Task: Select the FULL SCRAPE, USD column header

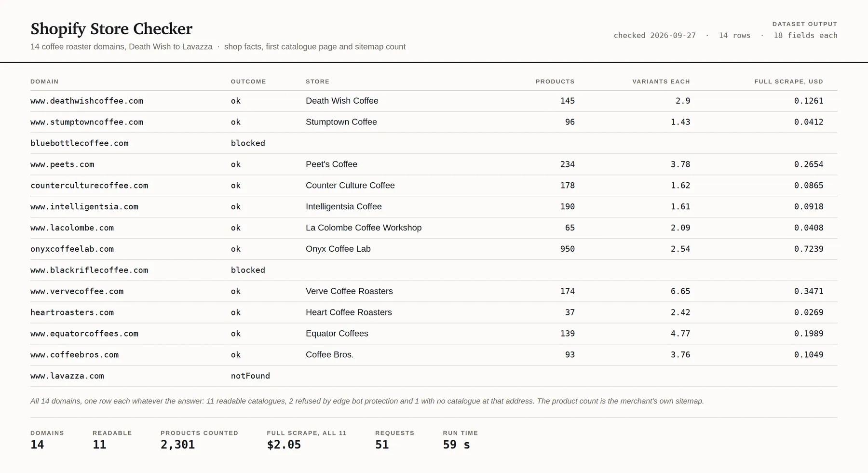Action: click(x=789, y=81)
